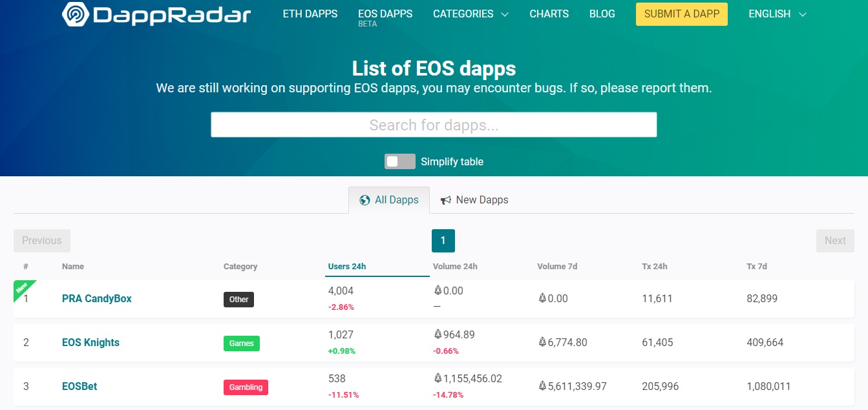The height and width of the screenshot is (410, 868).
Task: Click the Other category badge
Action: 238,299
